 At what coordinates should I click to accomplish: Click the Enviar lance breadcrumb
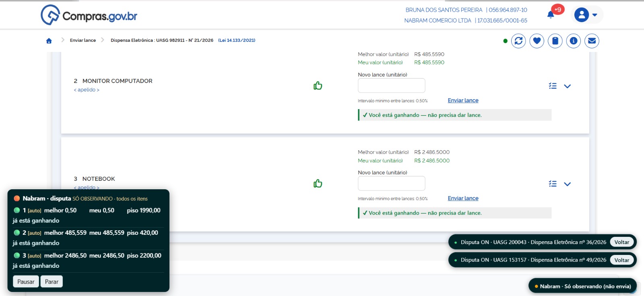pos(83,40)
